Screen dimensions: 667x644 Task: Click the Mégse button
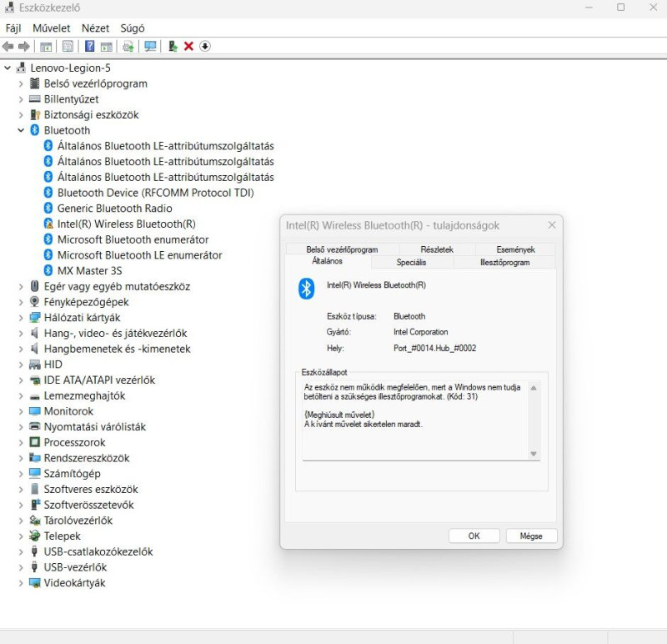[531, 536]
